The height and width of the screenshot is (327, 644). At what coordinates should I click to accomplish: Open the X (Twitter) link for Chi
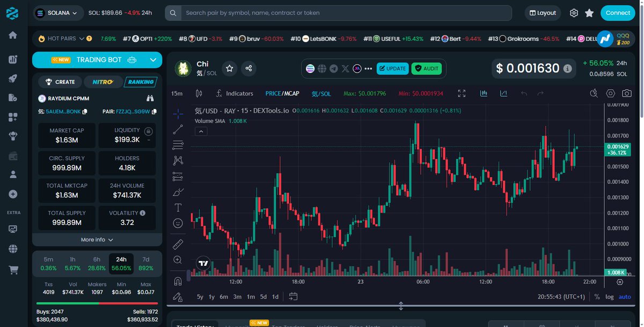[x=345, y=69]
